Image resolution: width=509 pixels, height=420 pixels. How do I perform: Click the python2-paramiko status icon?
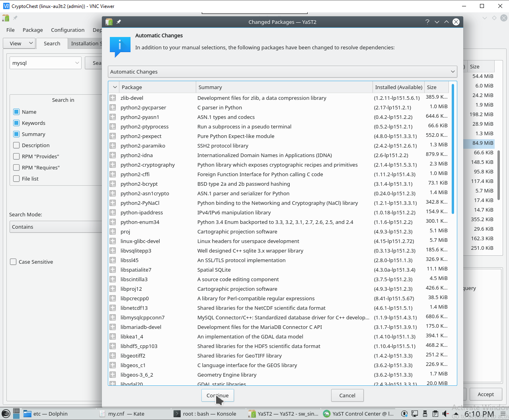pyautogui.click(x=113, y=146)
